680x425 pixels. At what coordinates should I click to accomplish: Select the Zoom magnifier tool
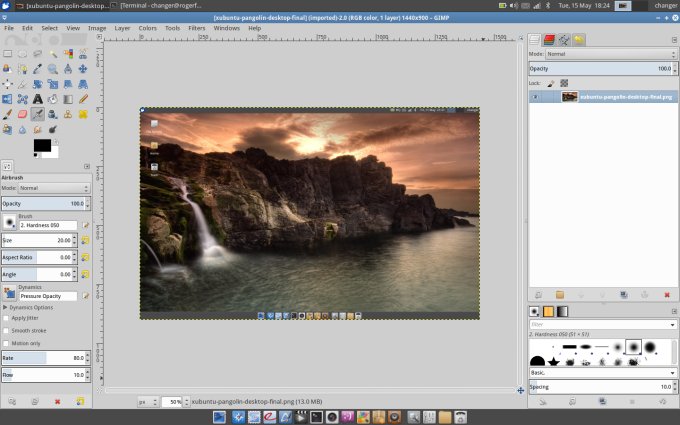[x=53, y=69]
